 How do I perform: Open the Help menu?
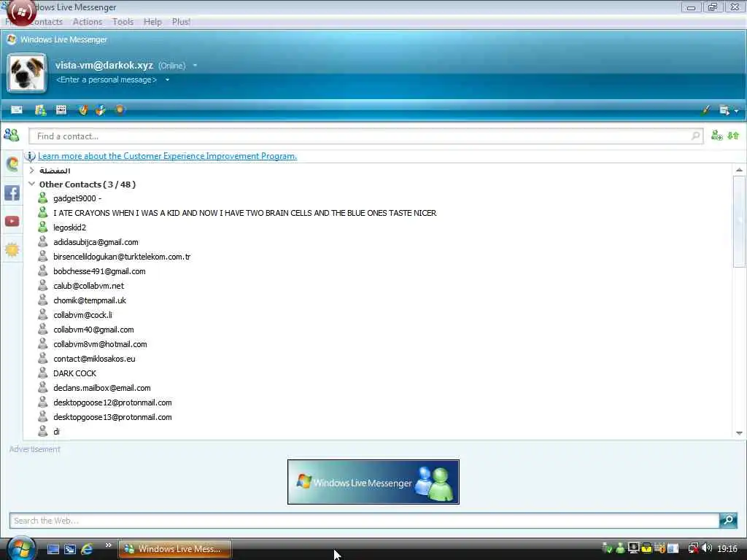[152, 22]
